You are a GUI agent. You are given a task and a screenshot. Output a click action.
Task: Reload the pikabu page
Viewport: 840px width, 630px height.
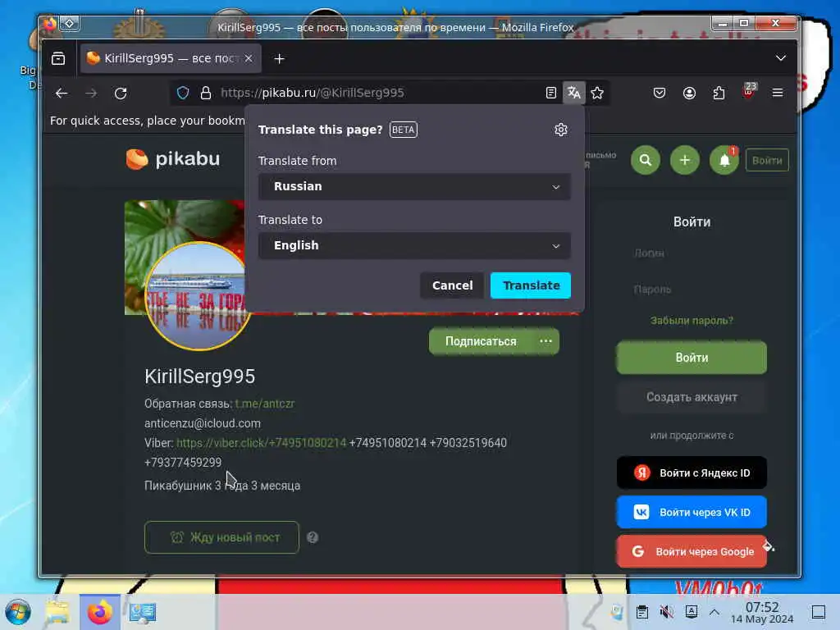[x=121, y=94]
